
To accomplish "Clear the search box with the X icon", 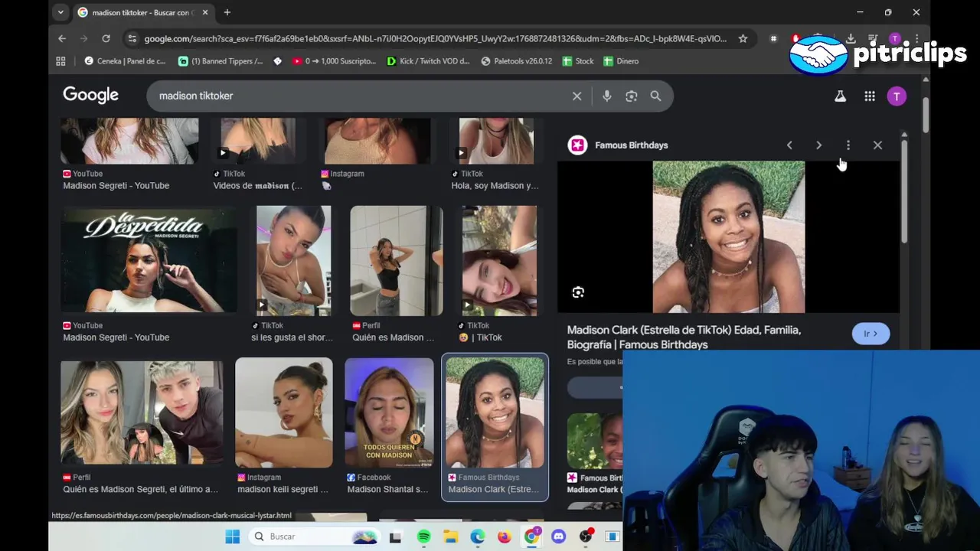I will click(577, 96).
